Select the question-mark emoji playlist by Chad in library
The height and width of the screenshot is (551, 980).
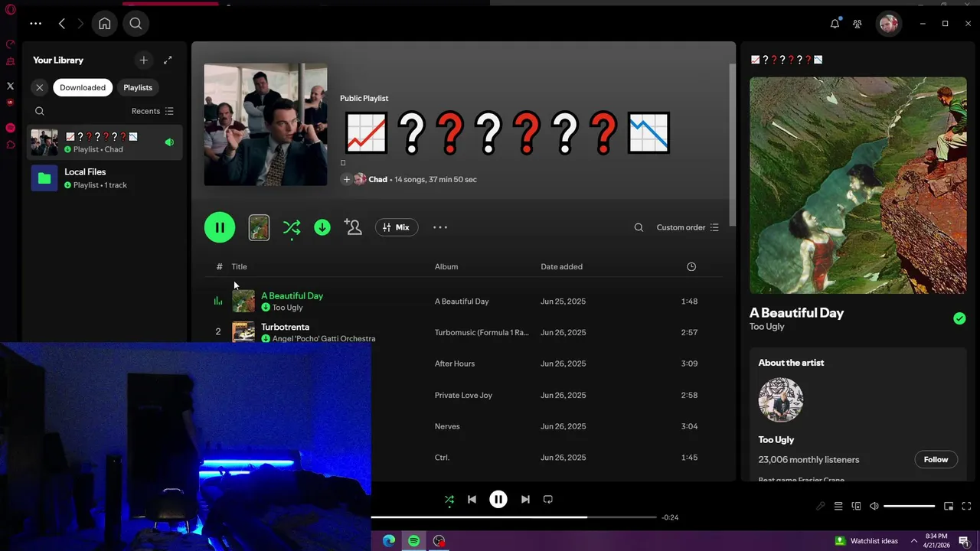click(105, 142)
